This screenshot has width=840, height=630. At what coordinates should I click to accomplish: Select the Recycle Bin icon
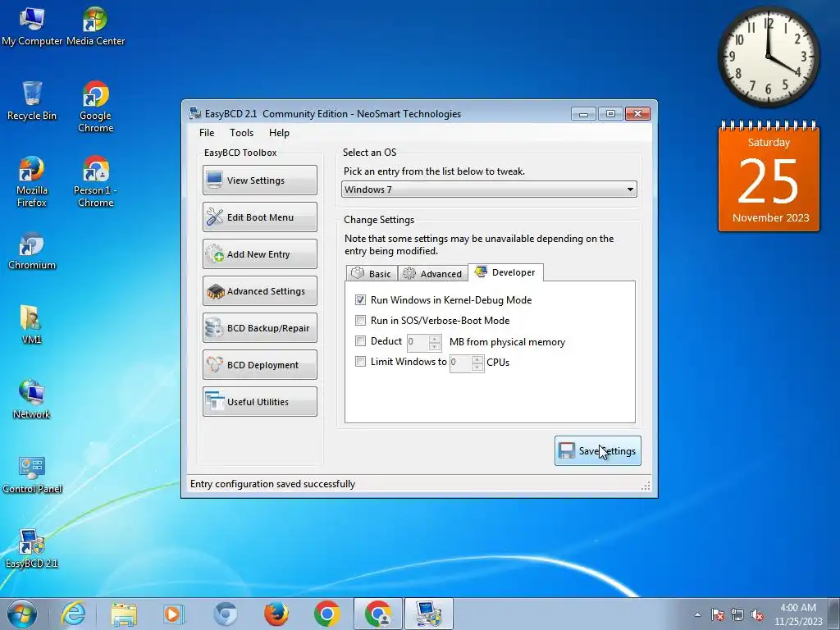(32, 101)
